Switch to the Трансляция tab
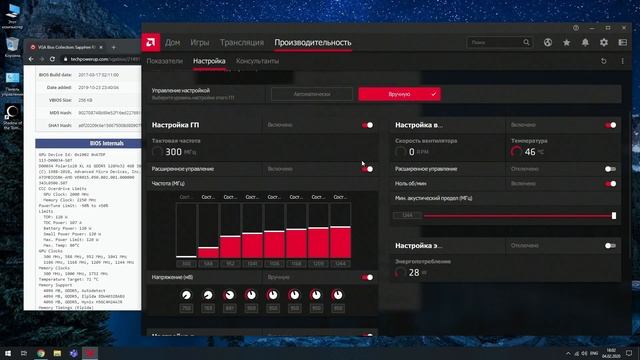The width and height of the screenshot is (640, 360). (x=242, y=42)
